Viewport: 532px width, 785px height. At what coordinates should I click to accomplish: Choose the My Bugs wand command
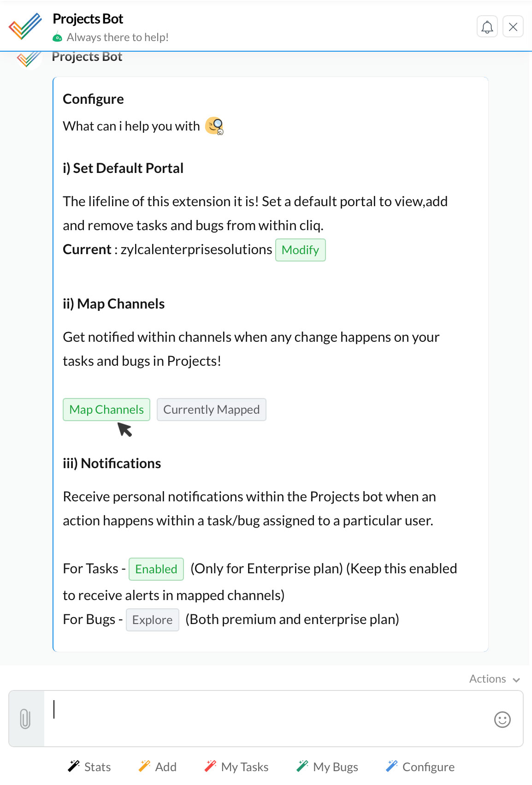click(327, 767)
